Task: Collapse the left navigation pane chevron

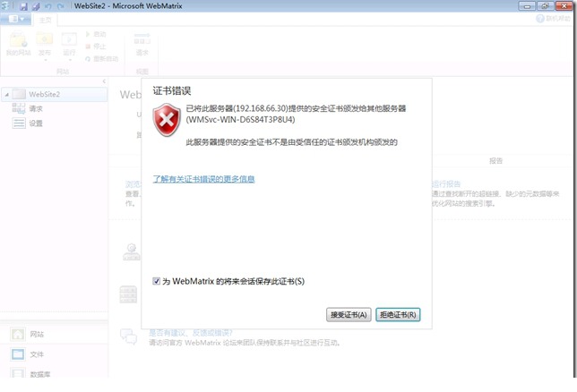Action: click(104, 81)
